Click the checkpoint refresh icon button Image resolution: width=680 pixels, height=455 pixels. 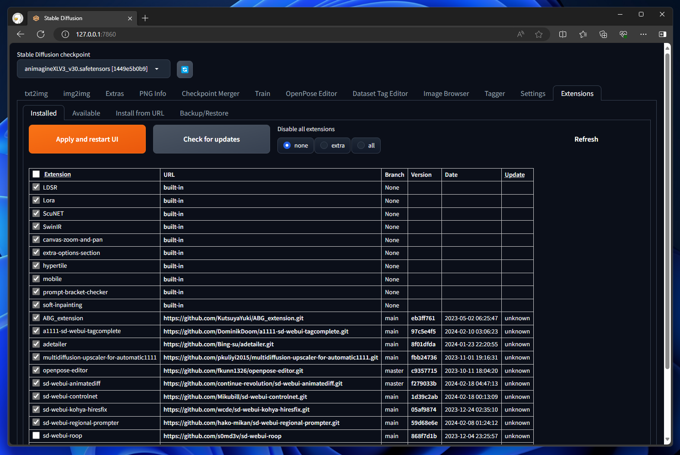pos(185,69)
